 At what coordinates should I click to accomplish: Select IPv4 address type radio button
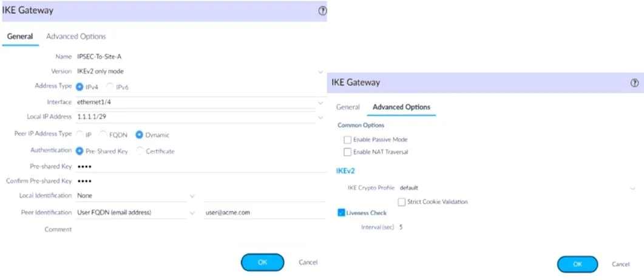pos(80,87)
